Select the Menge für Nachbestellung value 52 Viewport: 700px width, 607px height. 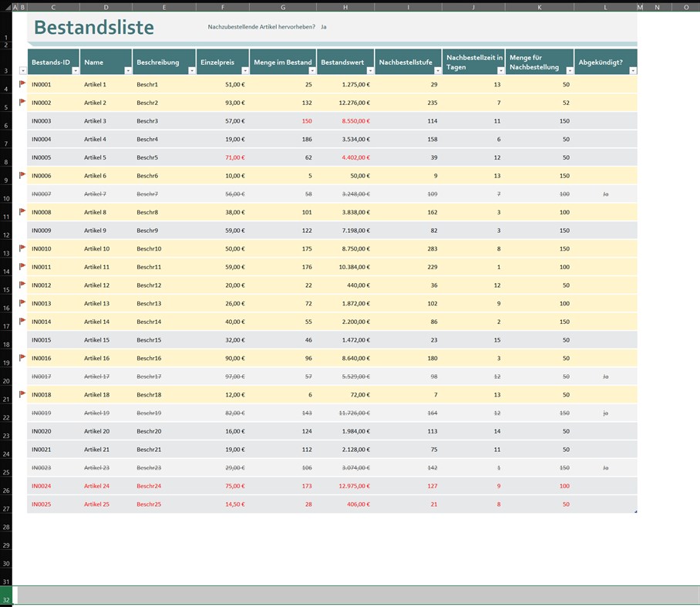tap(540, 103)
